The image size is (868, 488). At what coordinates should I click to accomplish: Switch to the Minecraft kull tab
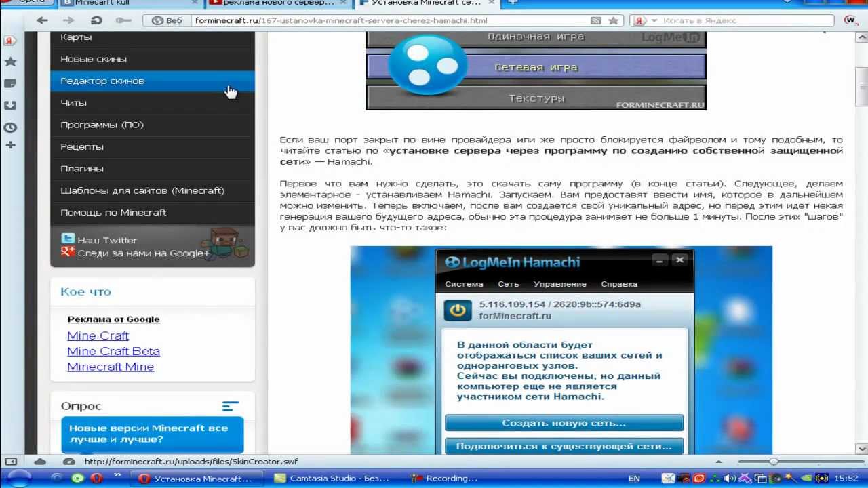(x=129, y=3)
